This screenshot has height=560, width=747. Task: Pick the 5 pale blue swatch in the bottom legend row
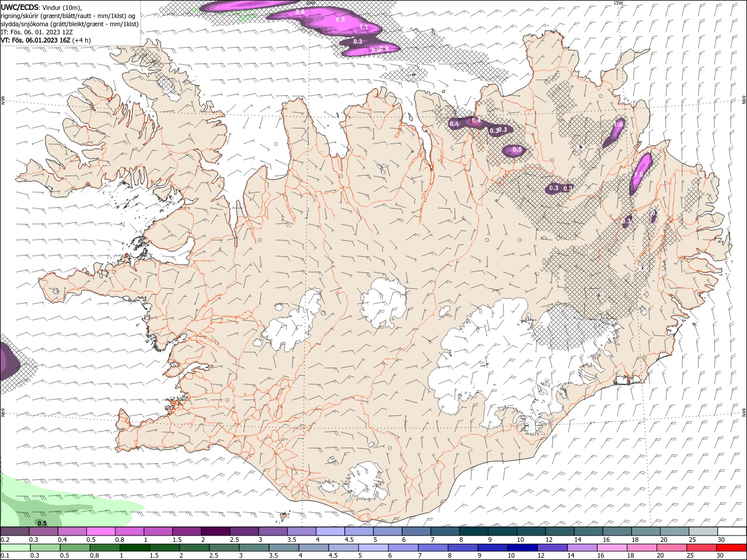(x=373, y=548)
